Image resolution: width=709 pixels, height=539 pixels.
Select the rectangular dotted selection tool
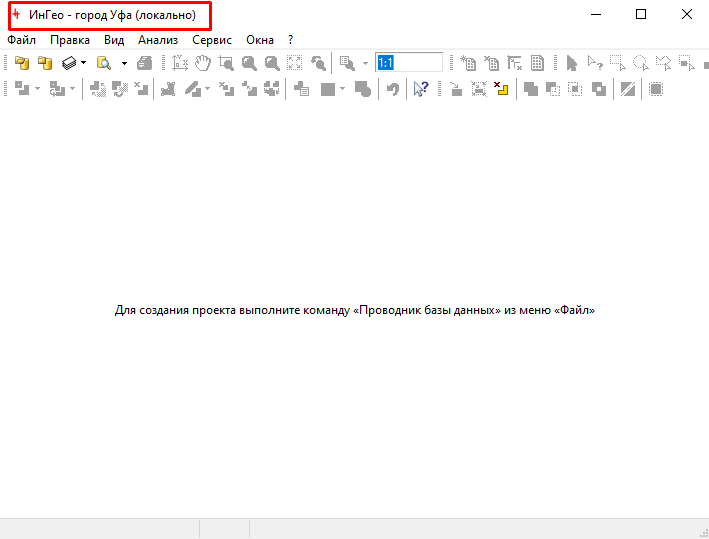coord(618,63)
